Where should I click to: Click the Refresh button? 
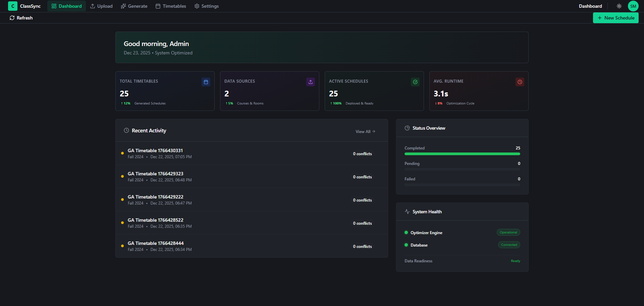pos(21,18)
